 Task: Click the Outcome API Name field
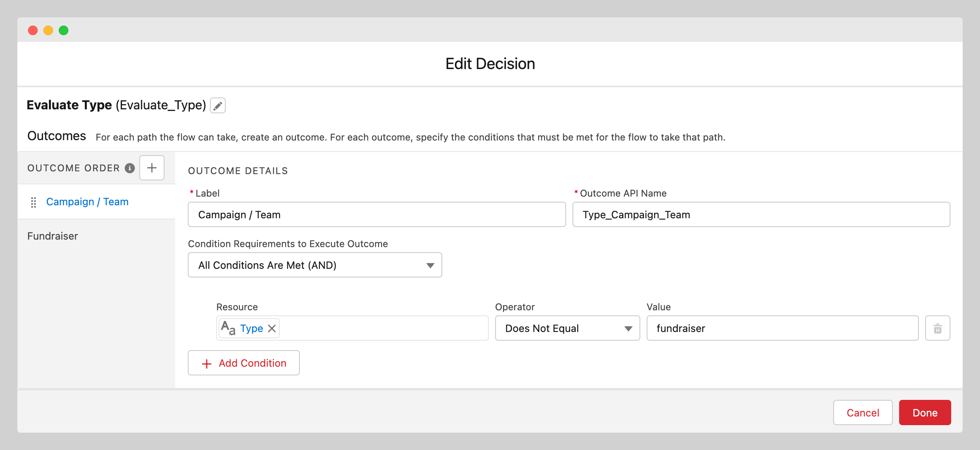[x=761, y=215]
